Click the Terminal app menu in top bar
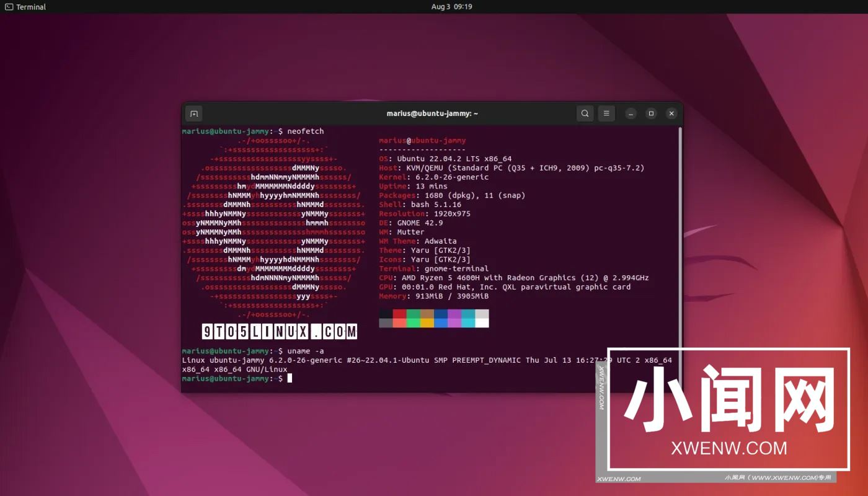Viewport: 868px width, 496px height. coord(25,7)
